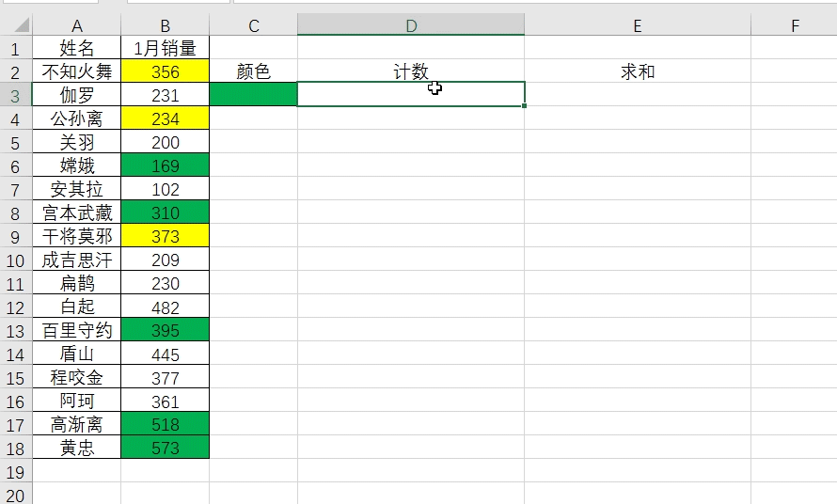Screen dimensions: 837x504
Task: Click the 1月销量 header cell
Action: point(165,48)
